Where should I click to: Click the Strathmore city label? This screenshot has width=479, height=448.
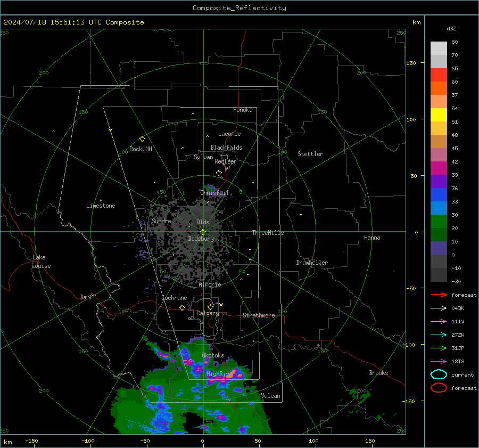(x=259, y=315)
